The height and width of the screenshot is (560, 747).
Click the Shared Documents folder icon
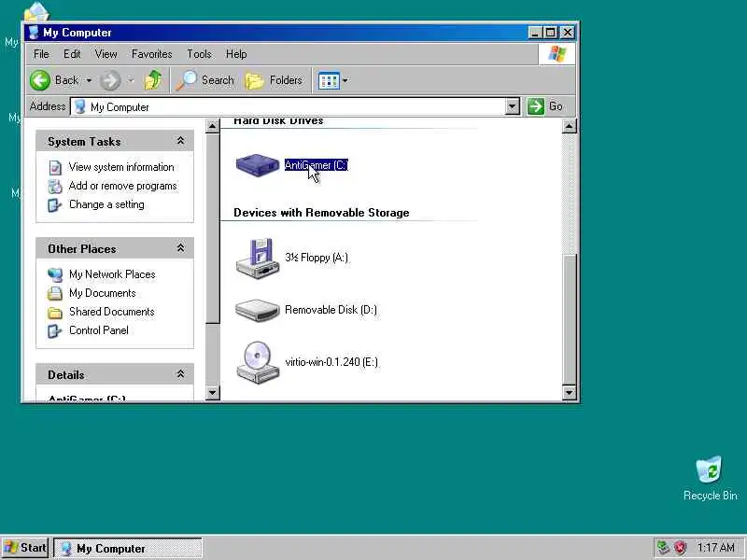(x=55, y=313)
